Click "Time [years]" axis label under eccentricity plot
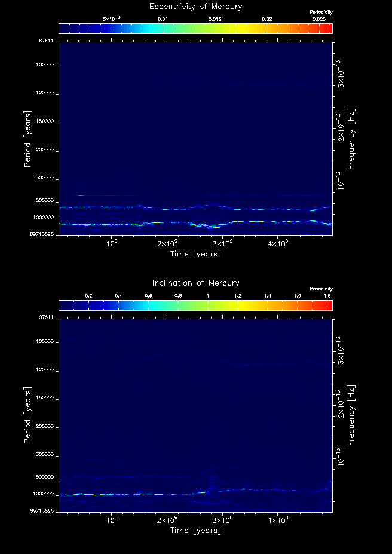Screen dimensions: 392x554 click(x=195, y=254)
